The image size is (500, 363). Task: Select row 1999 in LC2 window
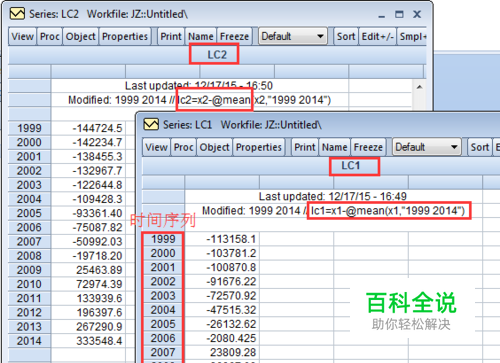[x=29, y=128]
